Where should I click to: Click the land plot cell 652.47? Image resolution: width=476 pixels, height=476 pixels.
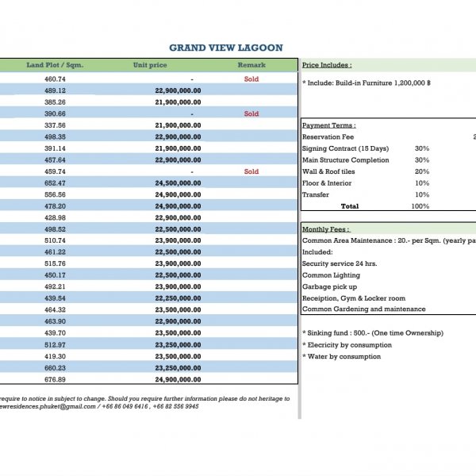click(56, 183)
